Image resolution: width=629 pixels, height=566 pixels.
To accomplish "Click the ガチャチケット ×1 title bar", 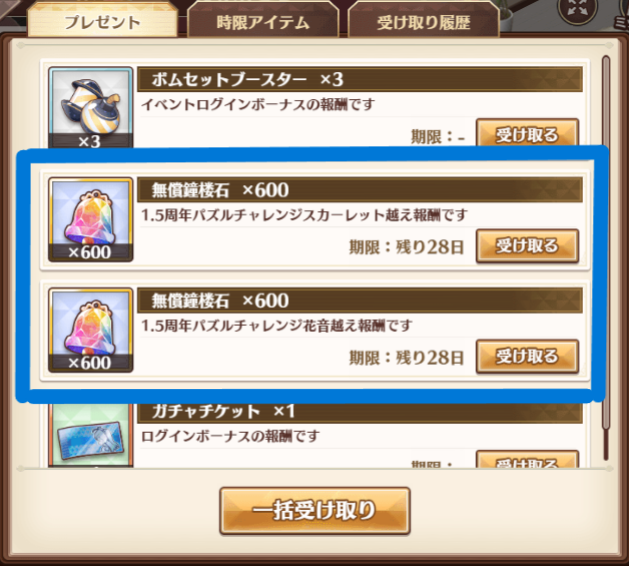I will 360,412.
